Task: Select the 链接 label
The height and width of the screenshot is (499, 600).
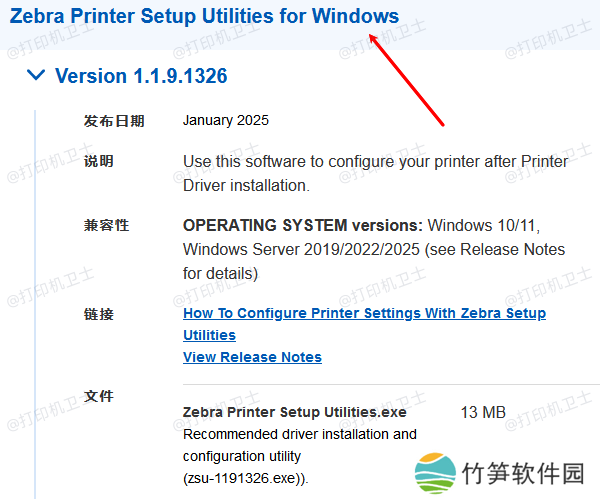Action: (99, 314)
